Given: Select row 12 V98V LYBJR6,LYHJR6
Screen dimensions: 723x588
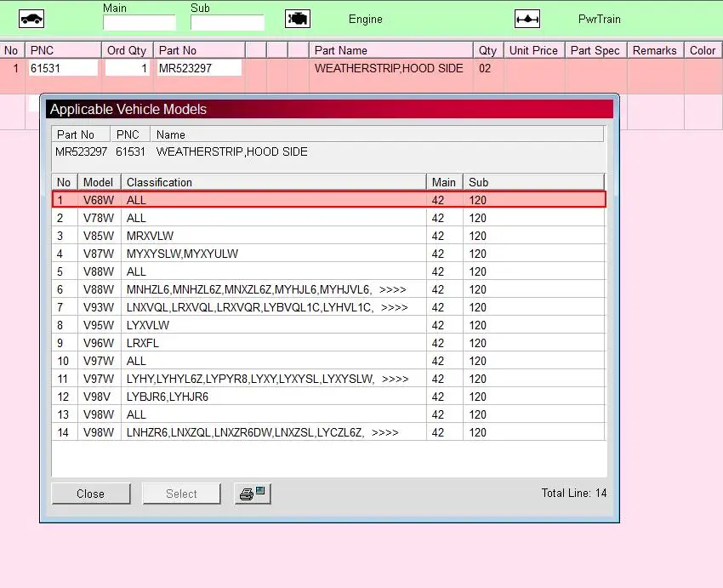Looking at the screenshot, I should click(328, 397).
